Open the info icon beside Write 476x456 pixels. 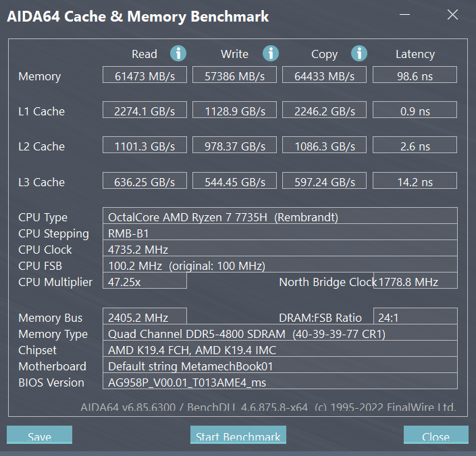(271, 54)
